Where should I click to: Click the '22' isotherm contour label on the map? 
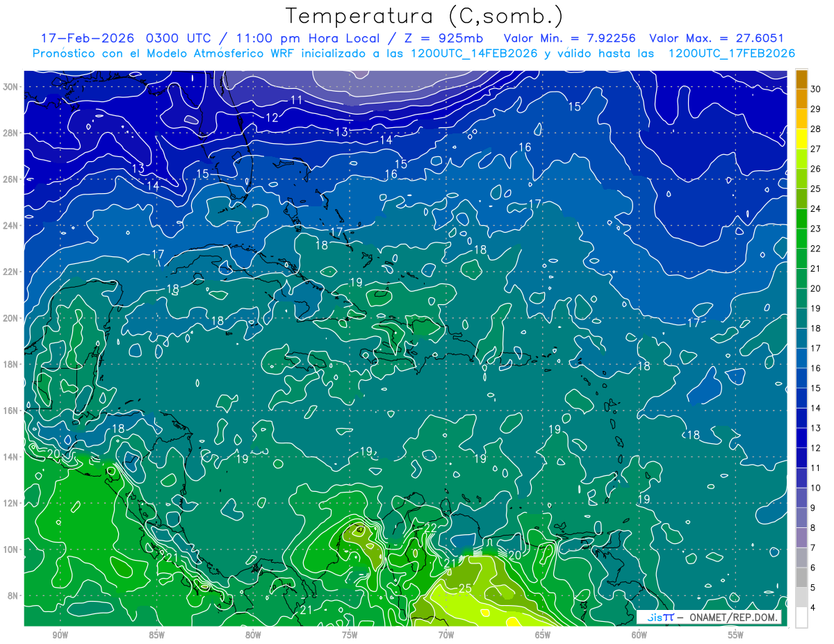coord(430,529)
